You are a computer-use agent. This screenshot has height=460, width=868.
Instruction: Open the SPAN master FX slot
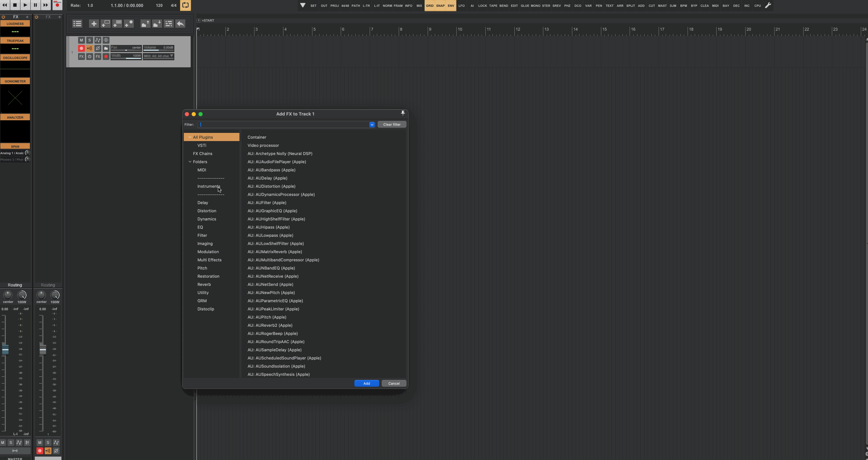click(15, 146)
